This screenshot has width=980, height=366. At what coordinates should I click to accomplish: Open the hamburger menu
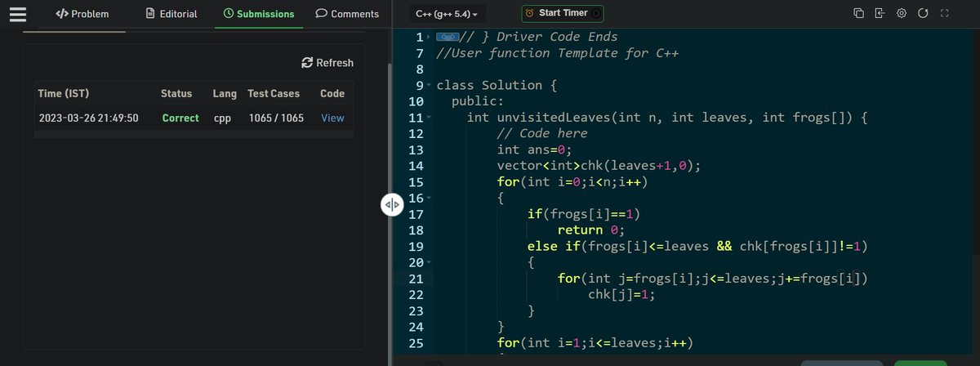point(18,14)
